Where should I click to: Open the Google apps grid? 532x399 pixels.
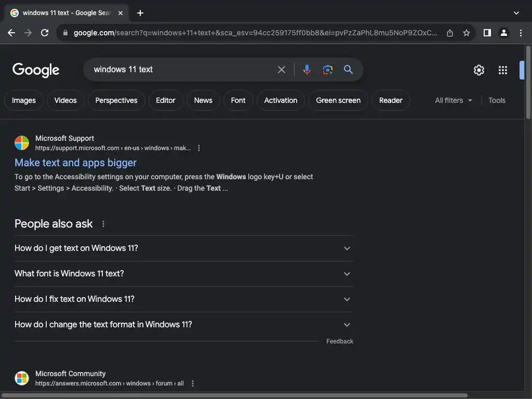click(x=503, y=70)
